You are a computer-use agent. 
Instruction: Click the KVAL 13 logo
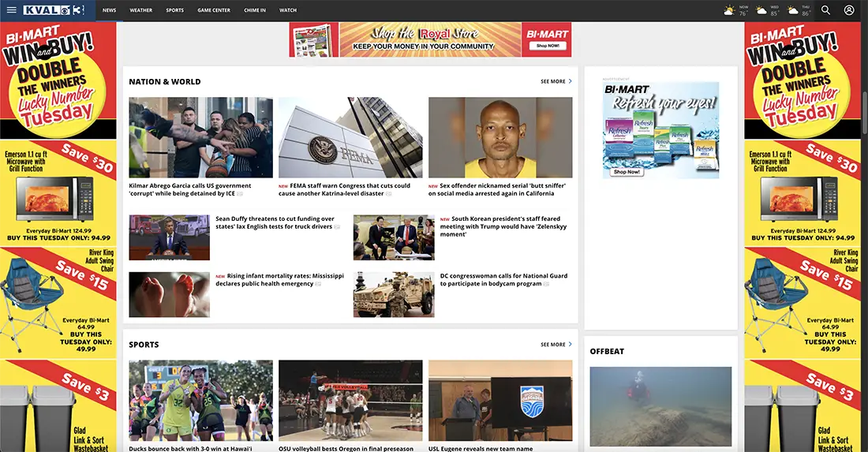point(54,10)
